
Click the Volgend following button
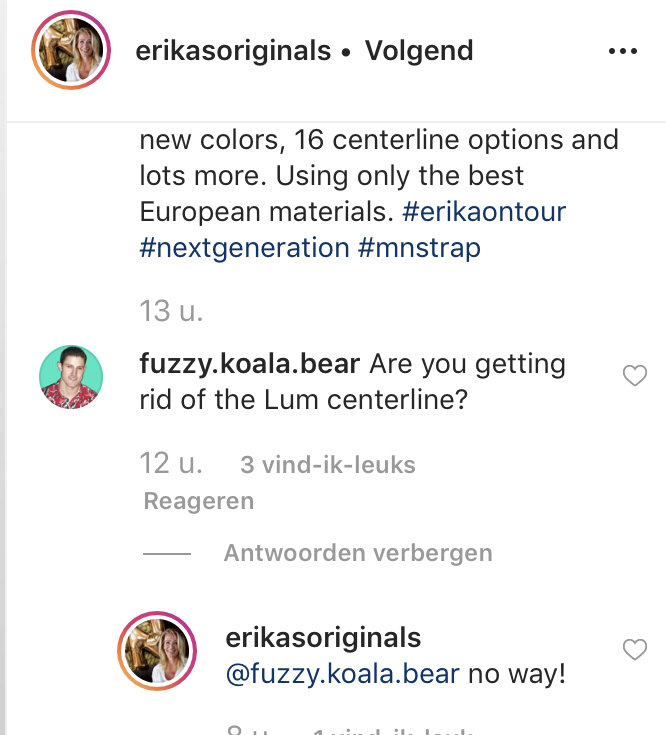click(x=419, y=51)
